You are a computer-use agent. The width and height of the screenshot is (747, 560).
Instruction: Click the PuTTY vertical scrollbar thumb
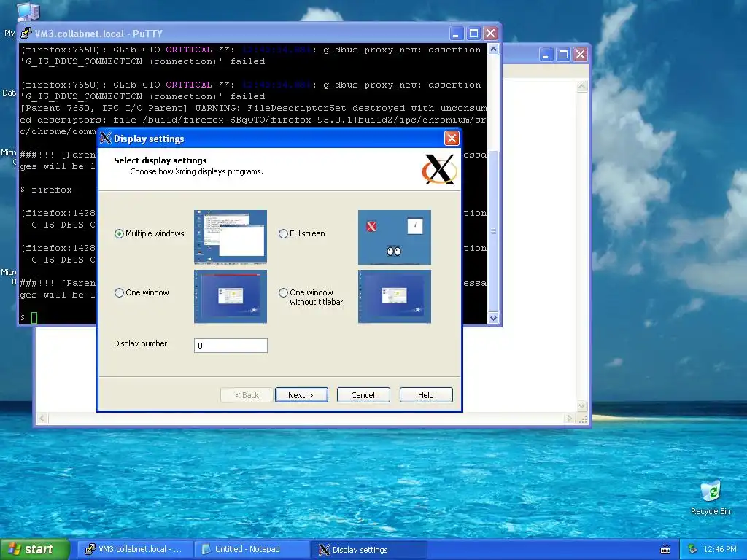pos(494,231)
